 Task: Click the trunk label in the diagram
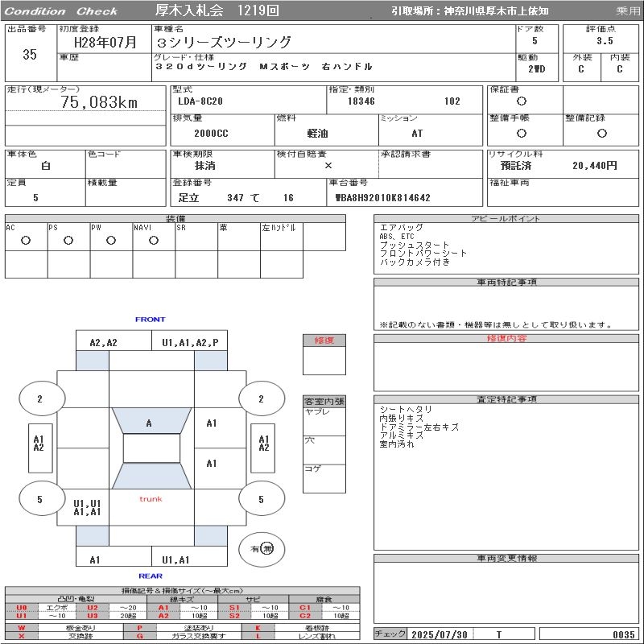tap(151, 499)
